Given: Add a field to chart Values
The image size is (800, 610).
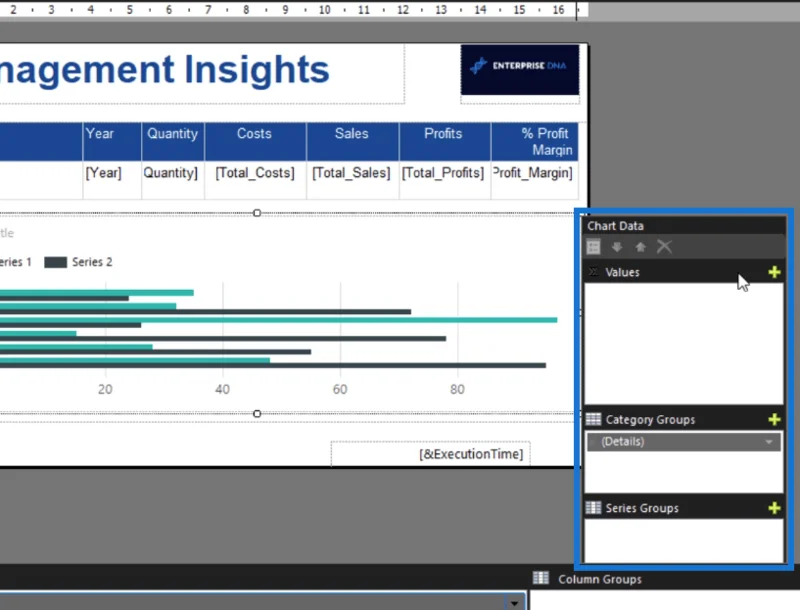Looking at the screenshot, I should click(x=774, y=272).
